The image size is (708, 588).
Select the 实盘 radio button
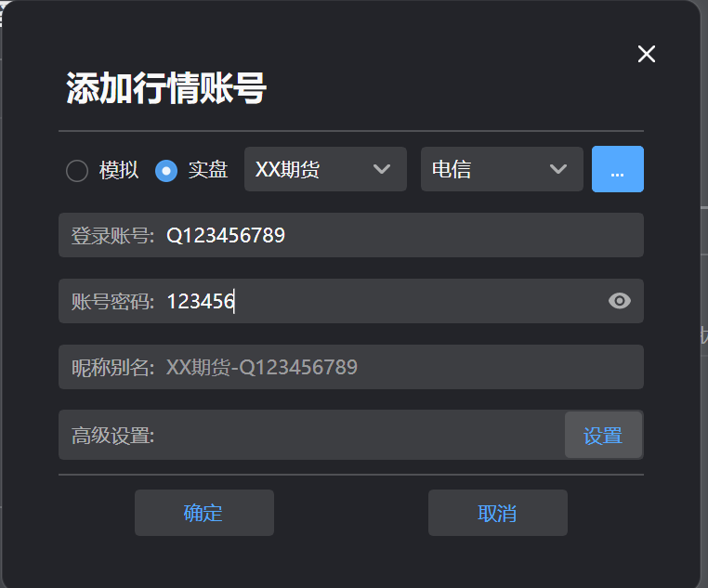click(x=165, y=171)
